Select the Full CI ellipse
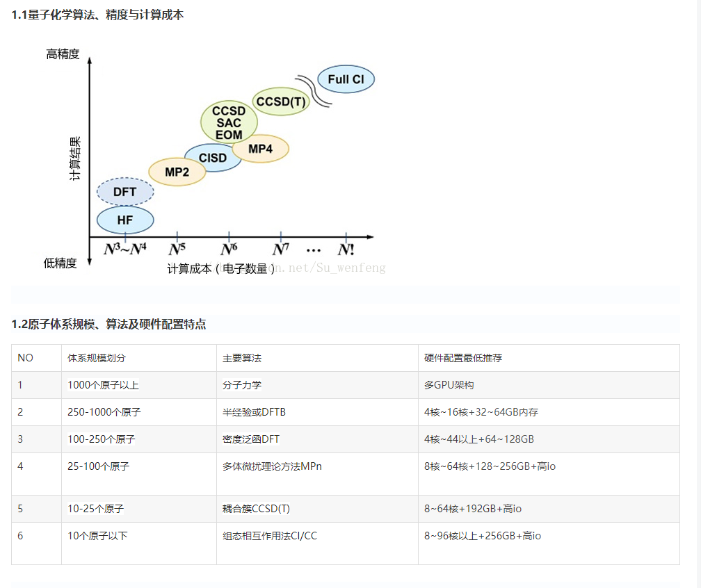701x588 pixels. pyautogui.click(x=346, y=79)
